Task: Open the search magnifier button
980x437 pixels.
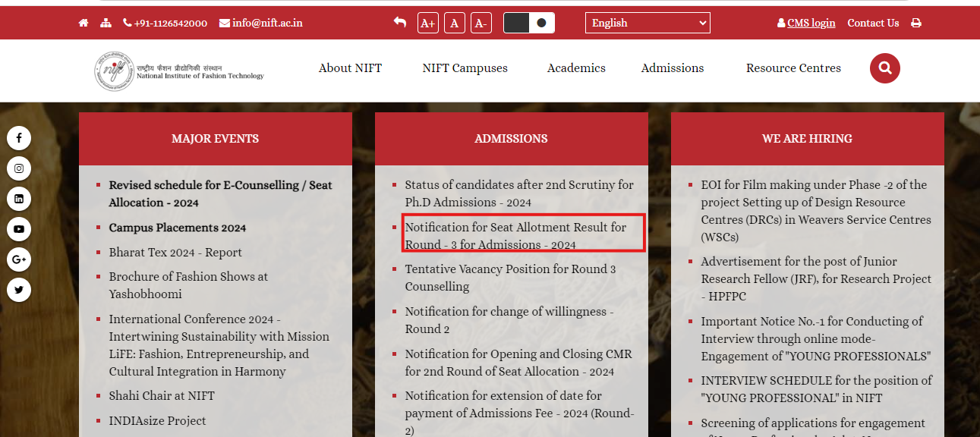Action: coord(884,68)
